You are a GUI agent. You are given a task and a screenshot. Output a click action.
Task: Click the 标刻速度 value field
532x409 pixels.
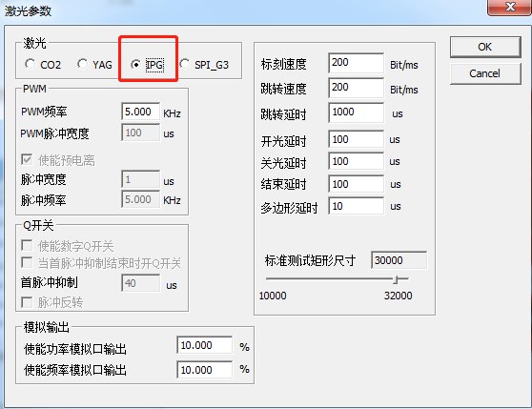[356, 63]
